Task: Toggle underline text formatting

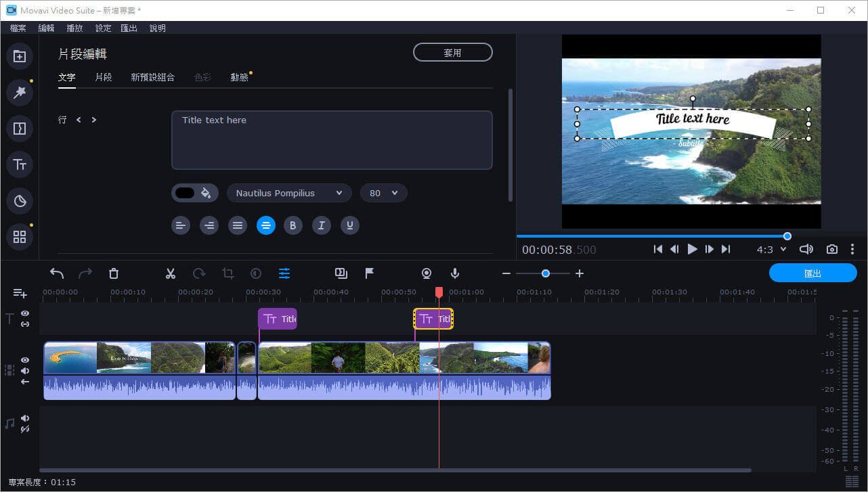Action: pos(350,225)
